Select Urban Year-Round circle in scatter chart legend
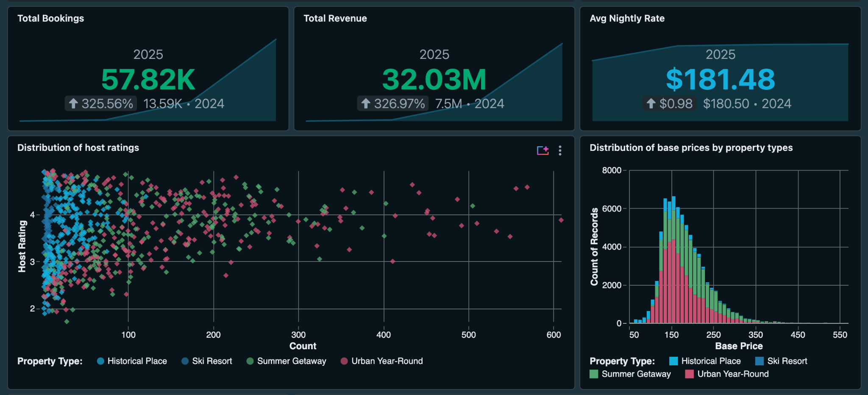The image size is (868, 395). pyautogui.click(x=344, y=361)
